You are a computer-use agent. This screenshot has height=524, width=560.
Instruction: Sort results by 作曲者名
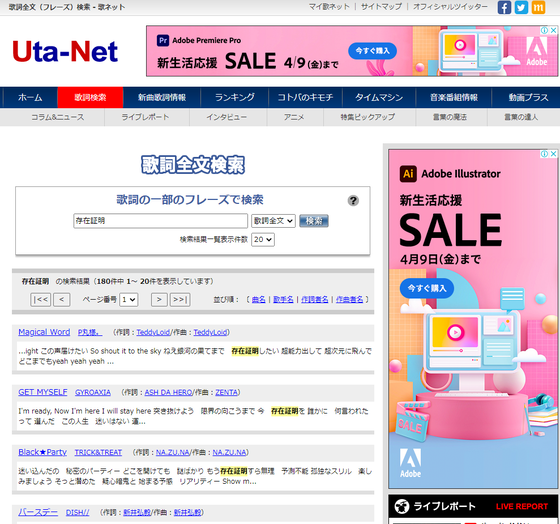[349, 299]
